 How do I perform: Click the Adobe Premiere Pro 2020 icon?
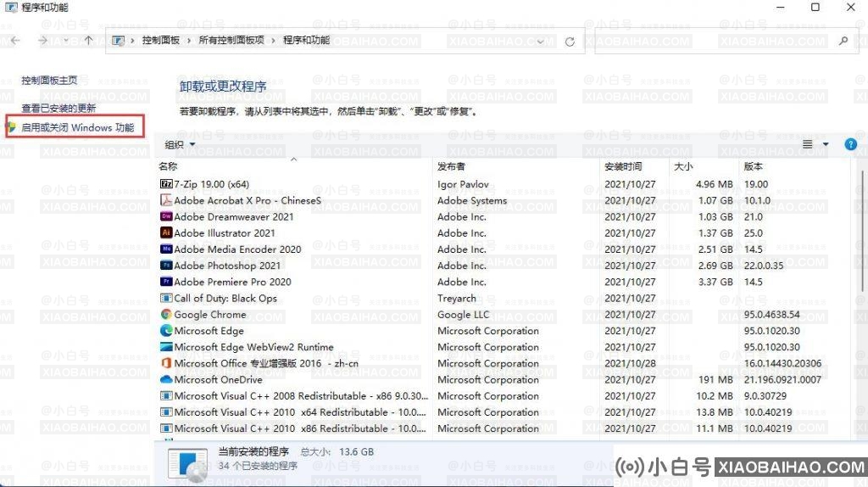click(166, 282)
